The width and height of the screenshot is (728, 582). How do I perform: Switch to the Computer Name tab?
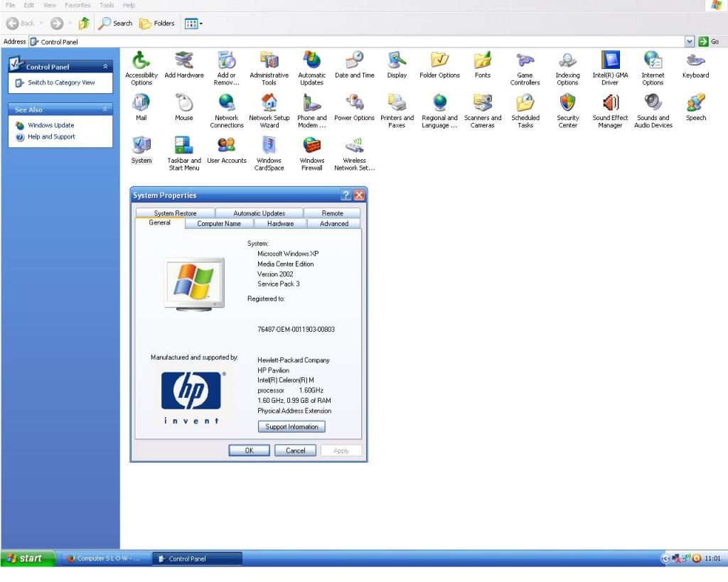pyautogui.click(x=218, y=223)
